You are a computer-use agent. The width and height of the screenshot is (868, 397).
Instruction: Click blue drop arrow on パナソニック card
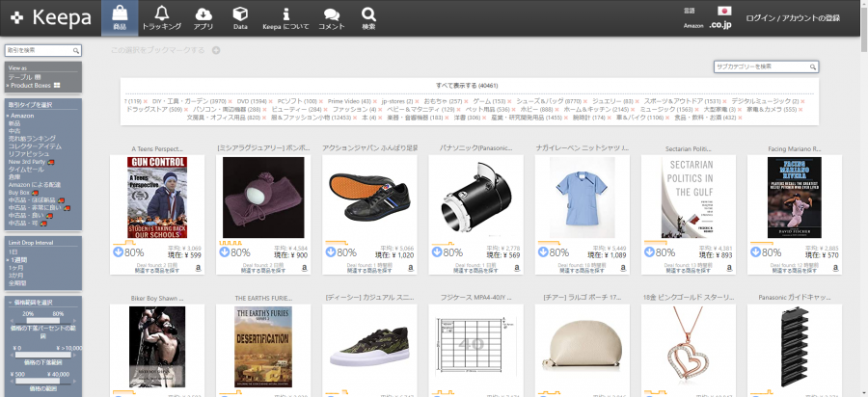pos(437,252)
